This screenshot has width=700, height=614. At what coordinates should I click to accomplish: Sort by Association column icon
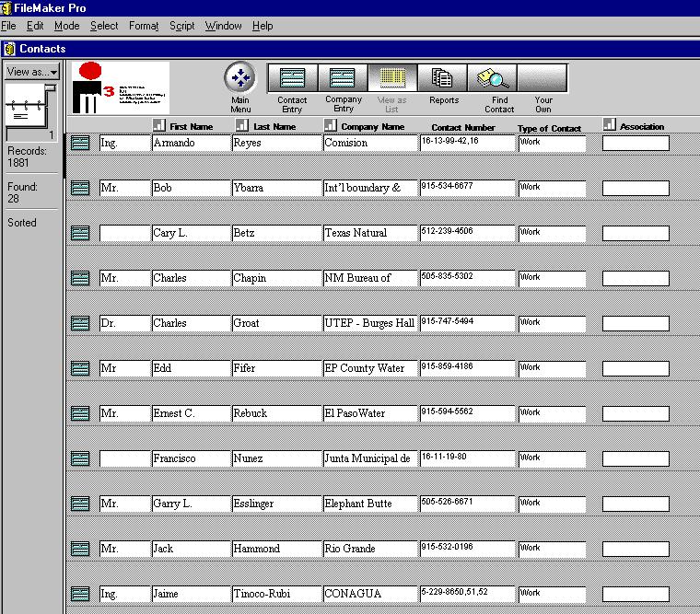click(x=609, y=125)
